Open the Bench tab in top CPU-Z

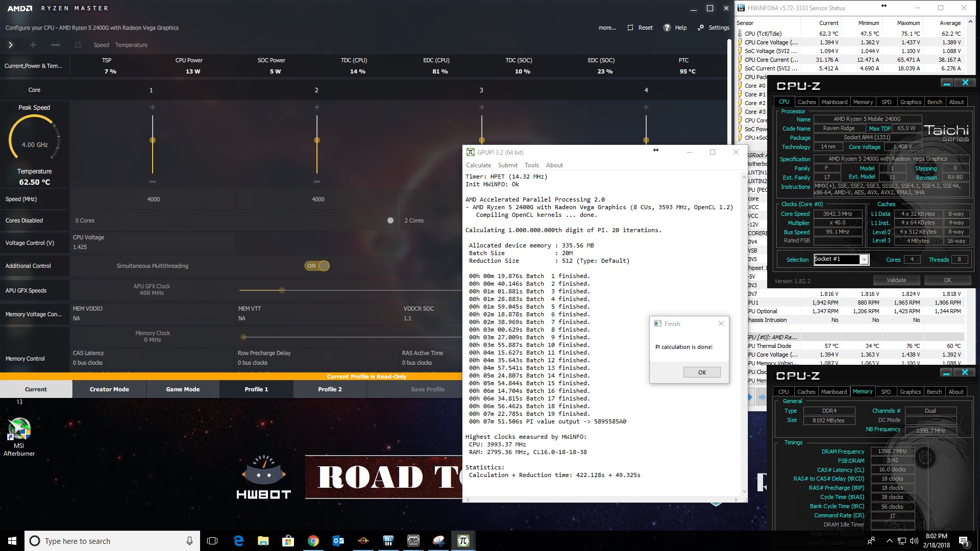935,102
